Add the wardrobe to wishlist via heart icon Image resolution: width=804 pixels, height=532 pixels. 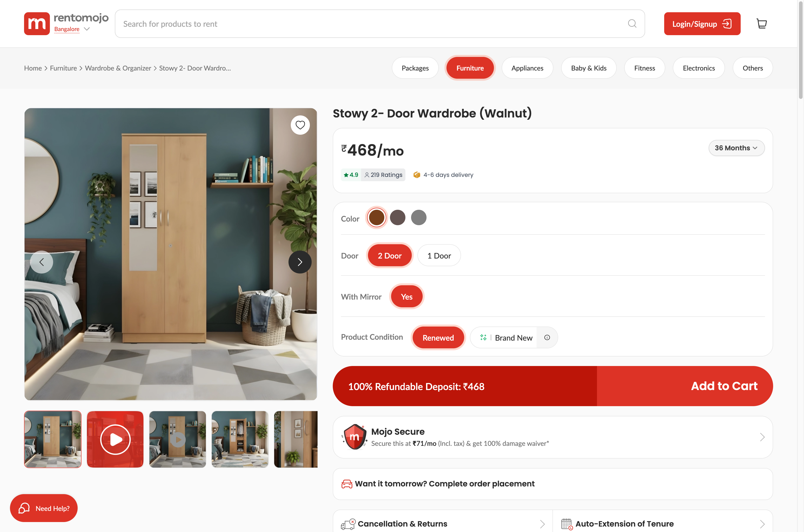(300, 125)
